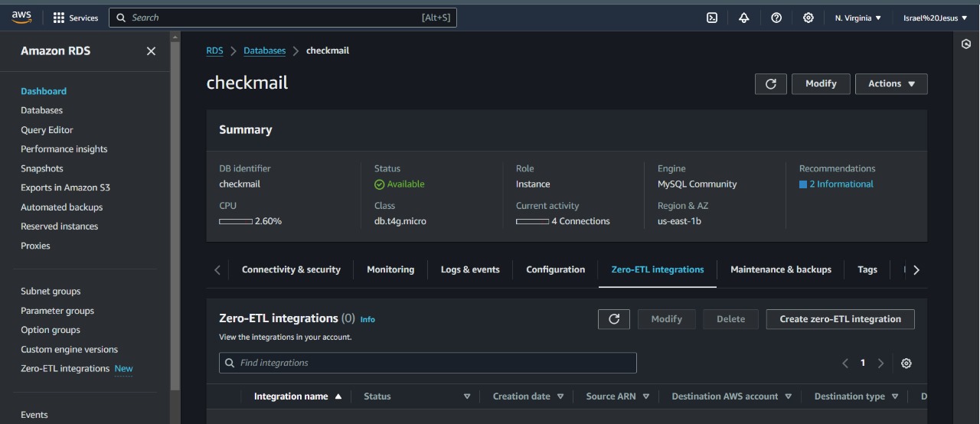Click the integrations Modify button
The height and width of the screenshot is (424, 980).
click(x=666, y=319)
